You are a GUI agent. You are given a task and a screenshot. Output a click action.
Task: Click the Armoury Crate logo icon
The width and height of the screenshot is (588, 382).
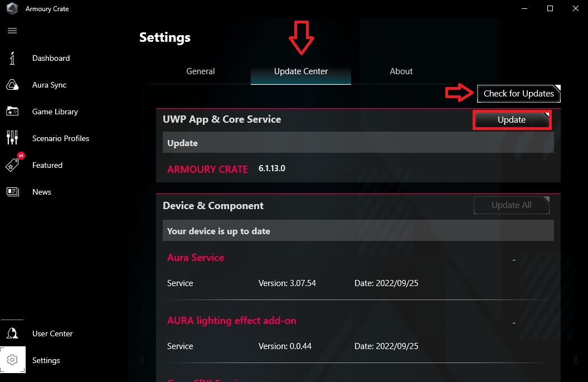(x=12, y=9)
